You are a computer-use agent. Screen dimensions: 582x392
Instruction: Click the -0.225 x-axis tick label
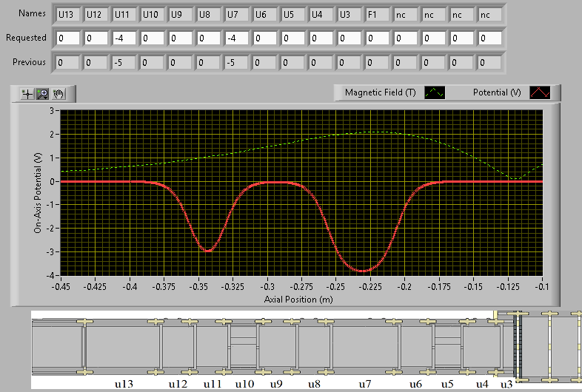(x=370, y=287)
